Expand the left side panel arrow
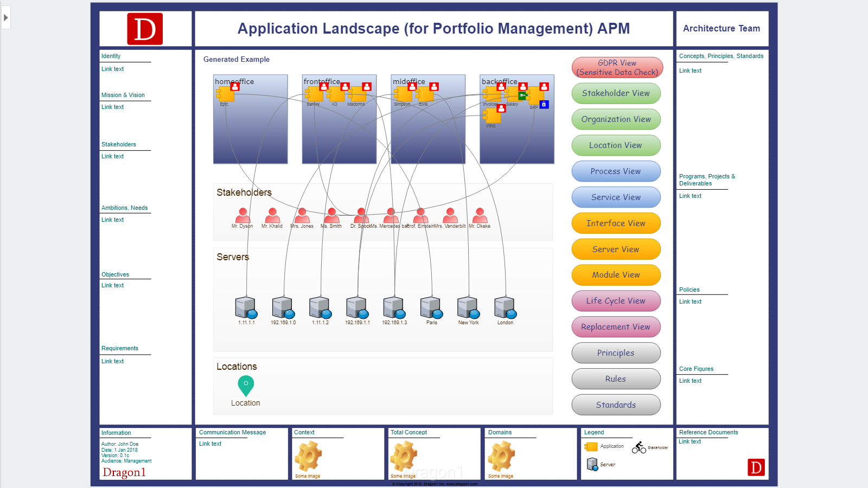This screenshot has height=488, width=868. 5,18
